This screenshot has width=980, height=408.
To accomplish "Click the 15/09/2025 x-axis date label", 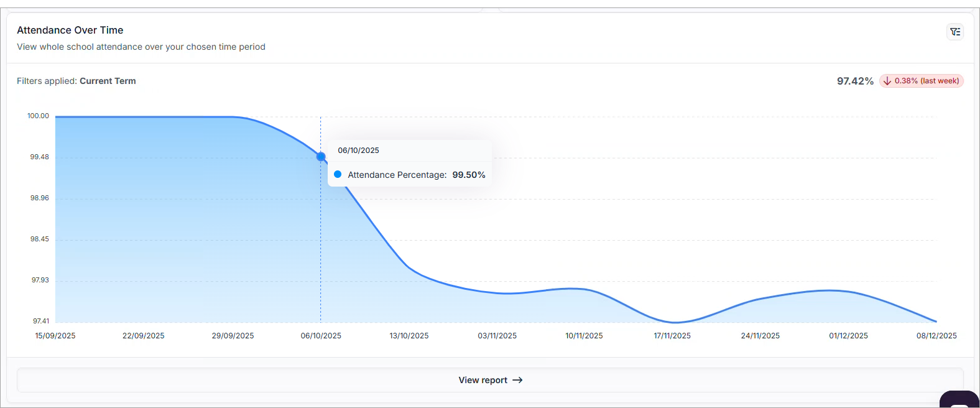I will 55,336.
